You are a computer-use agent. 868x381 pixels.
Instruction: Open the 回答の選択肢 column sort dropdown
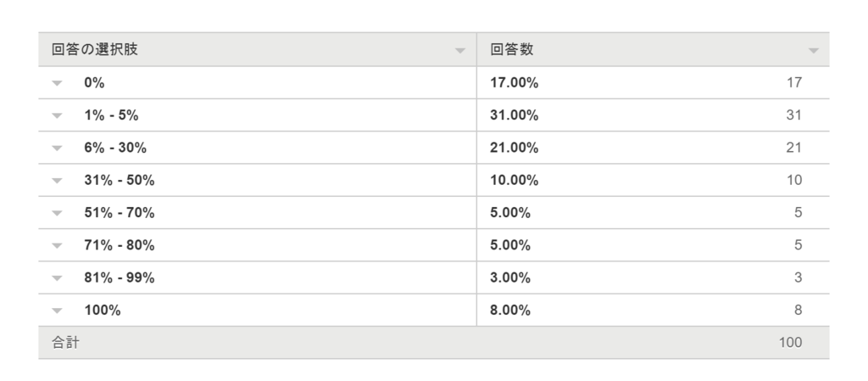click(460, 51)
